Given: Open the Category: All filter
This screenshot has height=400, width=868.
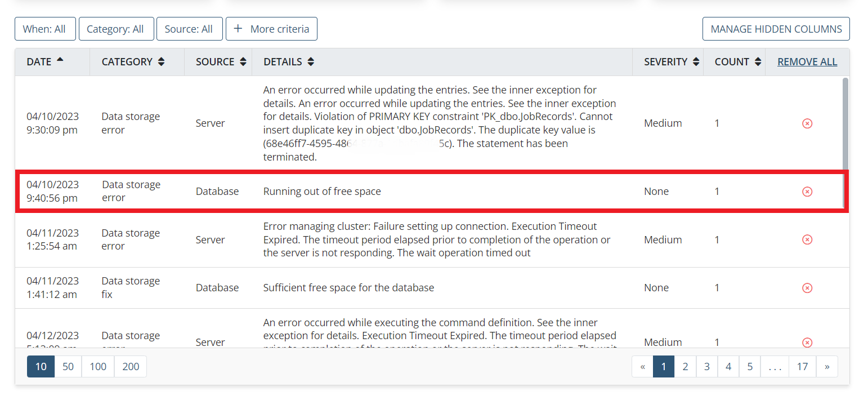Looking at the screenshot, I should coord(116,29).
